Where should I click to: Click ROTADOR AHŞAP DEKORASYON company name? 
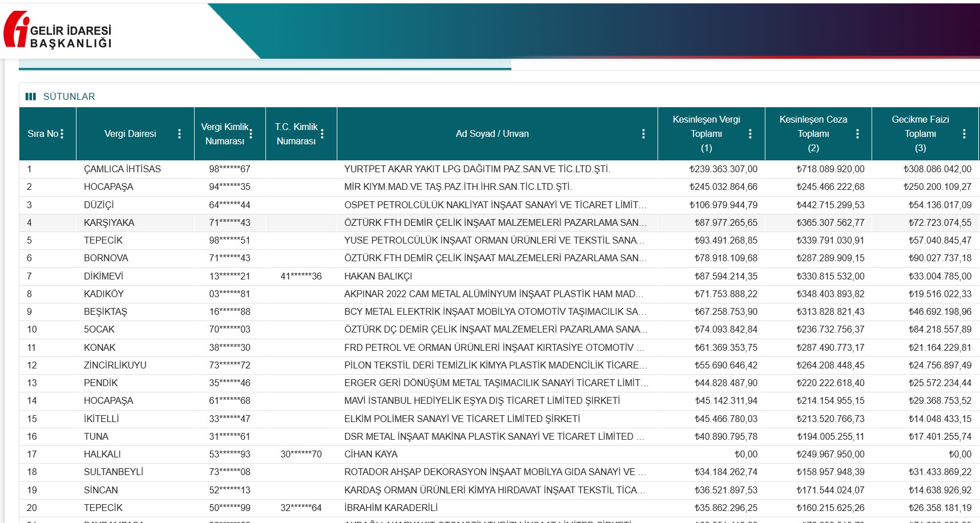coord(495,472)
